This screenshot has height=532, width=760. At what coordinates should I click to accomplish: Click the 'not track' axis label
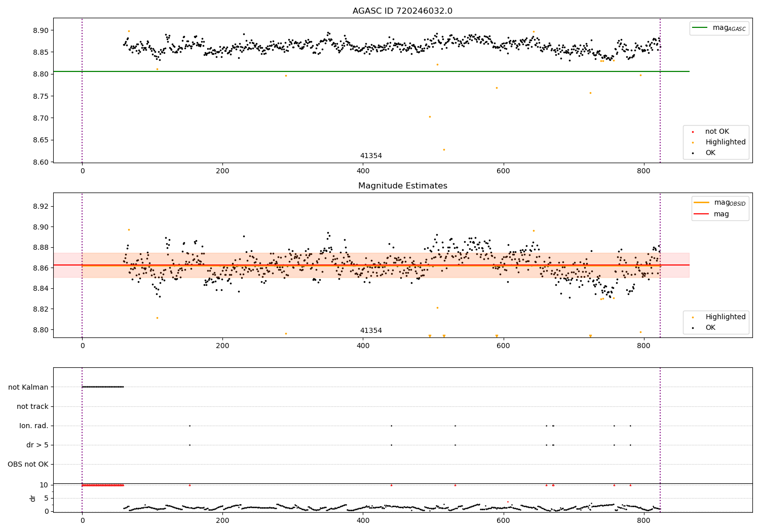pos(32,406)
